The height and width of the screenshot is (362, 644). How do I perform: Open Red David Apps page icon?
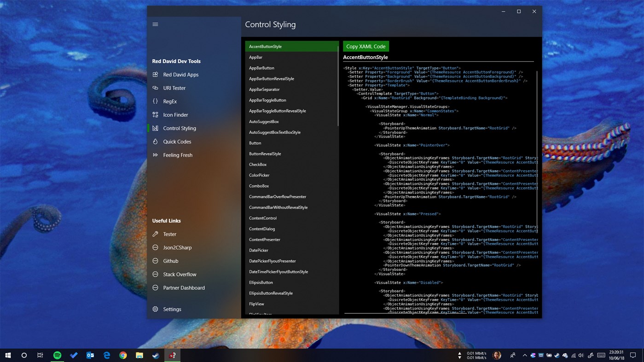tap(155, 75)
